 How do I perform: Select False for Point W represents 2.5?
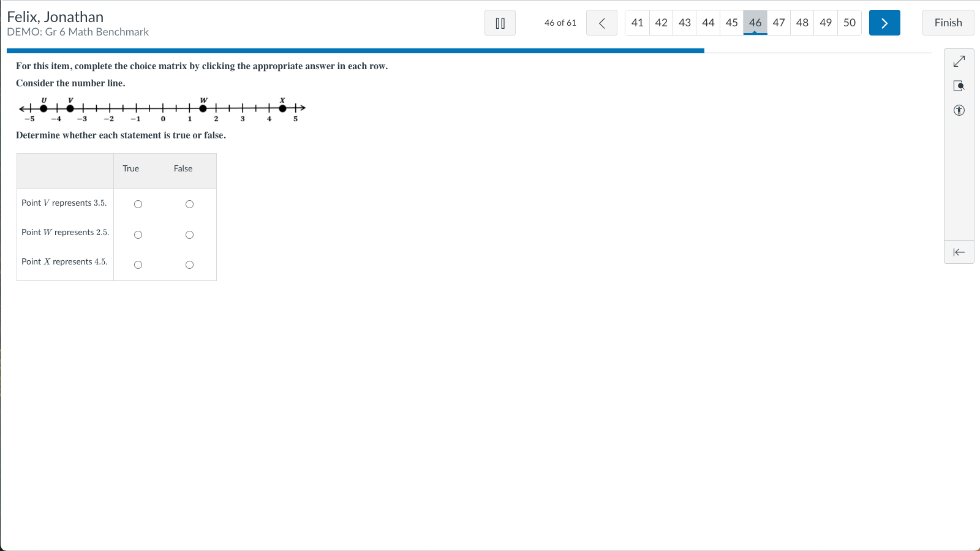189,235
